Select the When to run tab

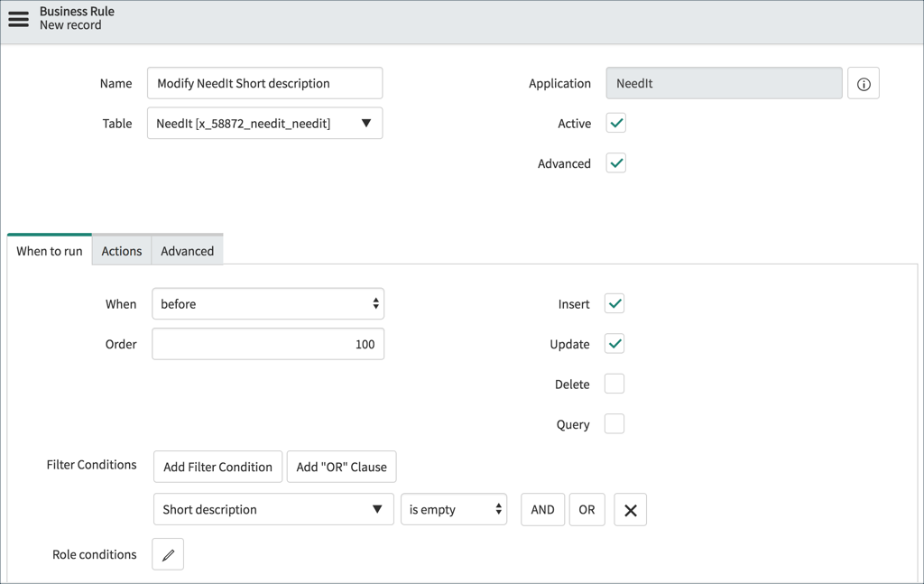pos(49,250)
